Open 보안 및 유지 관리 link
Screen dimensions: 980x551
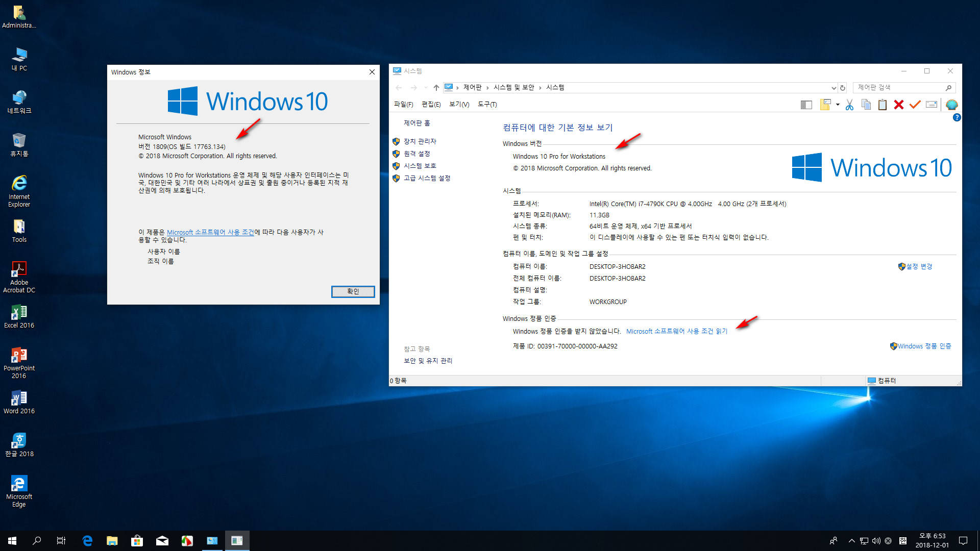pos(428,361)
